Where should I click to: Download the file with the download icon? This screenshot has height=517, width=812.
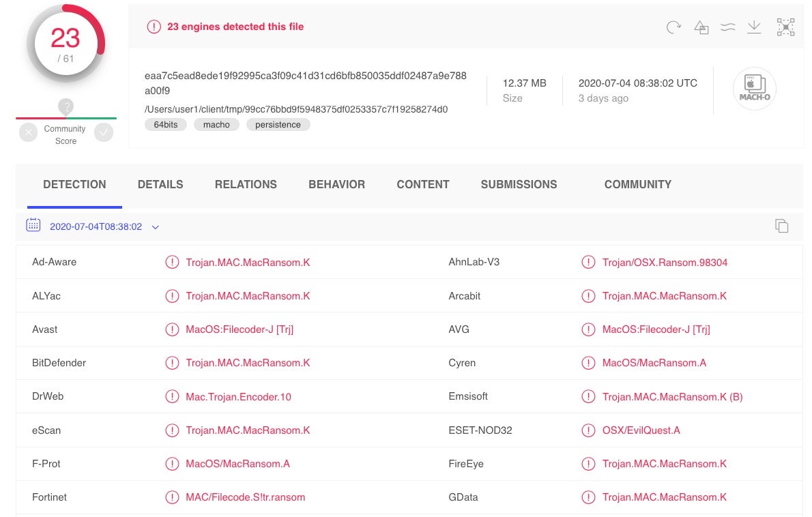(x=754, y=27)
